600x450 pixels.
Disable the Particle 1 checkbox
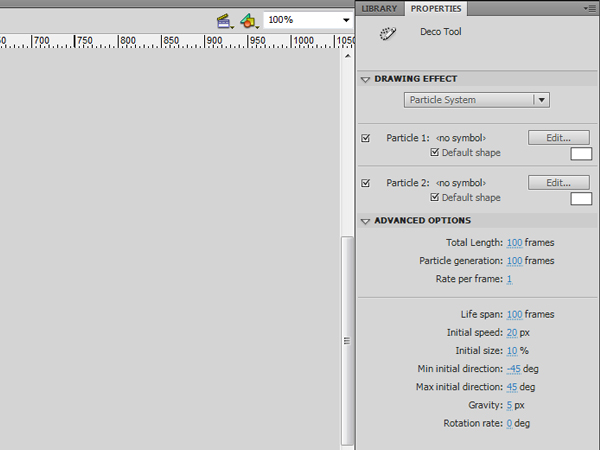[x=365, y=138]
